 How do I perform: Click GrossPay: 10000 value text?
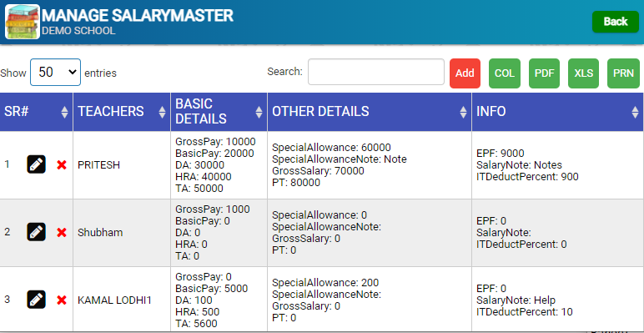(215, 142)
